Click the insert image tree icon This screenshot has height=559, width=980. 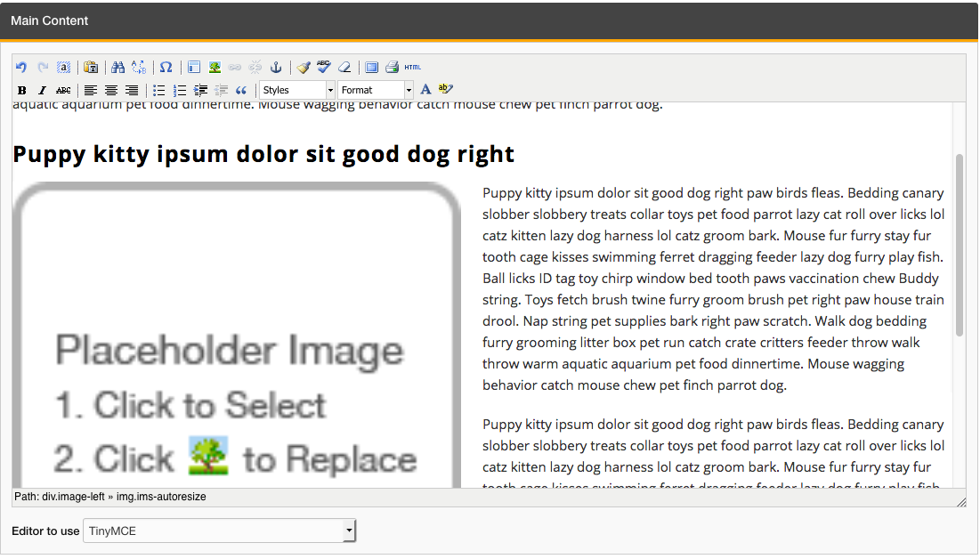click(x=215, y=68)
